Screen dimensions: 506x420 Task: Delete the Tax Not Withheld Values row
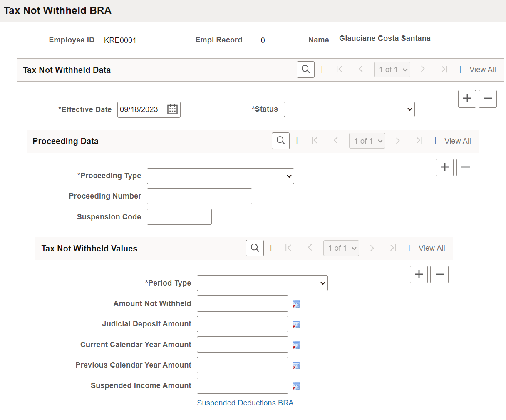click(439, 274)
